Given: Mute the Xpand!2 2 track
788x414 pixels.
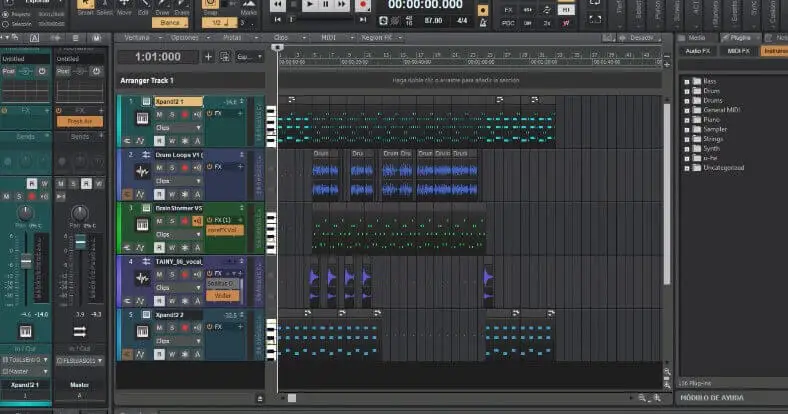Looking at the screenshot, I should [x=159, y=328].
